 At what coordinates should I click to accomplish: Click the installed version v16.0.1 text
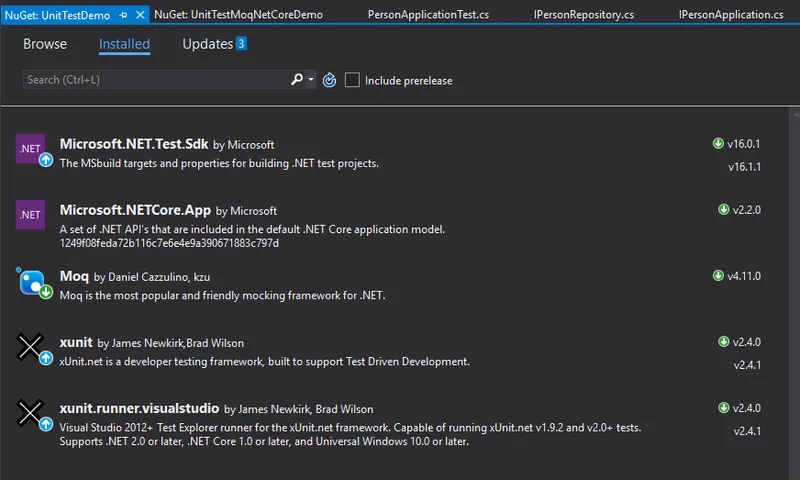click(x=744, y=144)
